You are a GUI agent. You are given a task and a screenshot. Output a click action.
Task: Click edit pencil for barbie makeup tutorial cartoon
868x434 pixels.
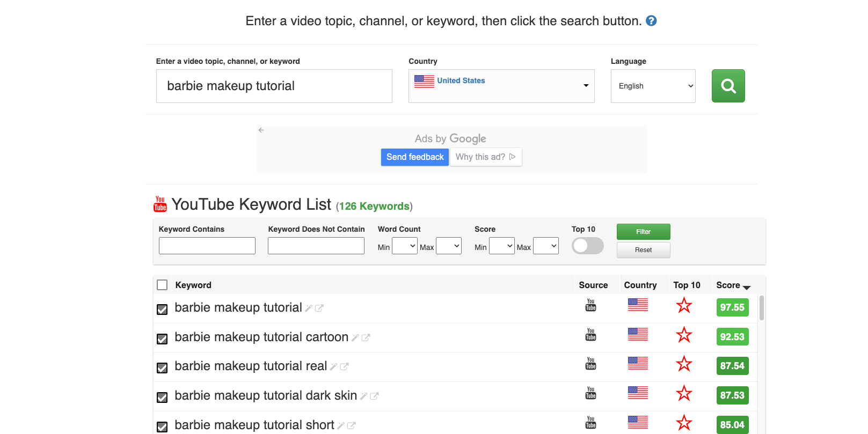point(355,337)
